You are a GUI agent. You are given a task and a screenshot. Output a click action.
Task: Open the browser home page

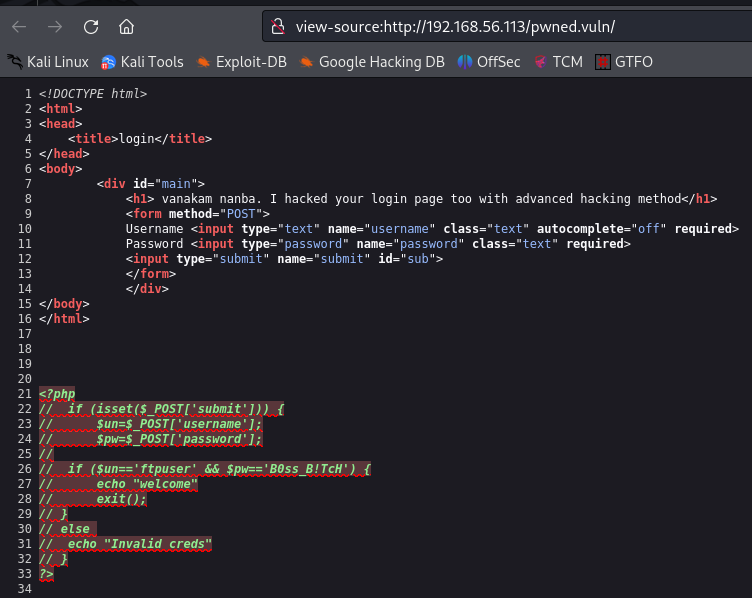pyautogui.click(x=126, y=27)
